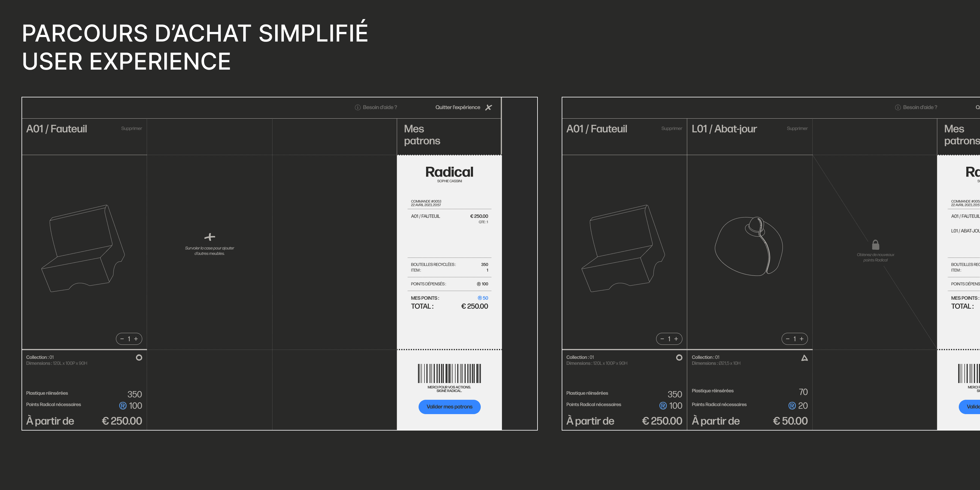Click 'Plastique réinsérées' value 70
This screenshot has width=980, height=490.
click(x=803, y=392)
